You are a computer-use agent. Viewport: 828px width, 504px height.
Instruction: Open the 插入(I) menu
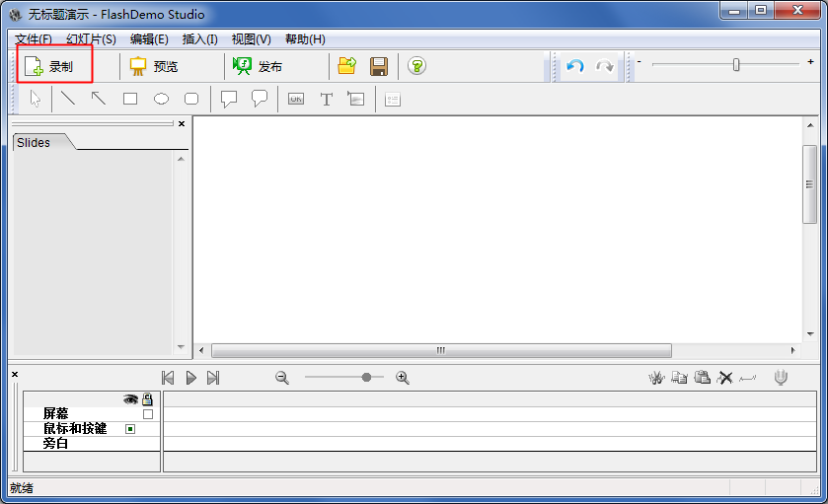[x=199, y=39]
